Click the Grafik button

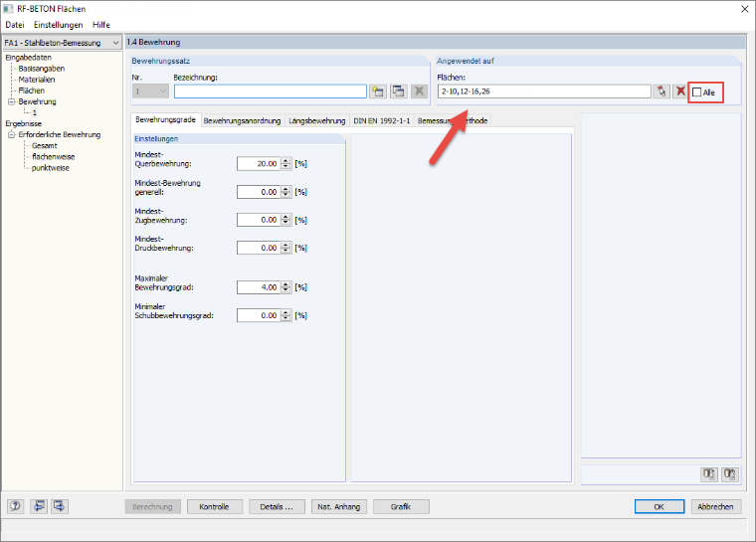click(x=401, y=507)
